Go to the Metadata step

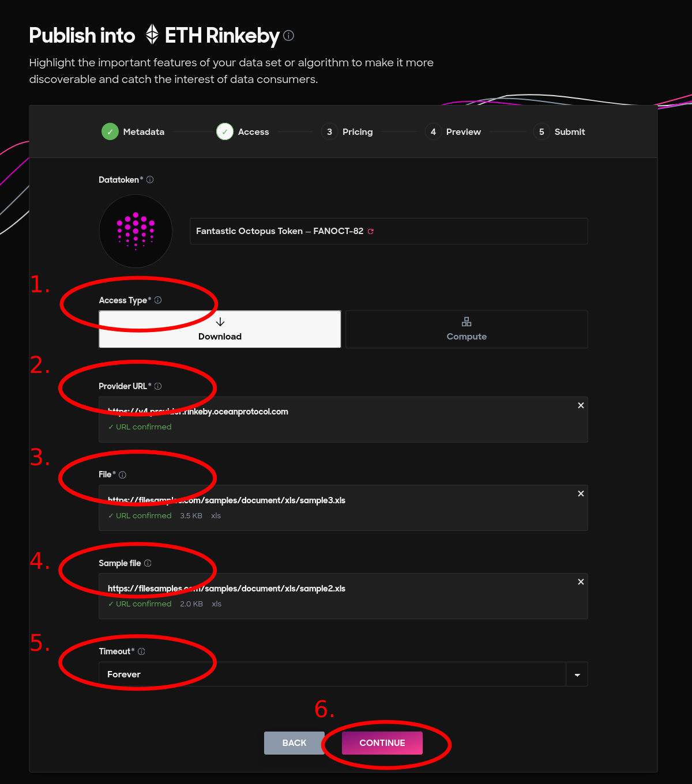point(133,132)
